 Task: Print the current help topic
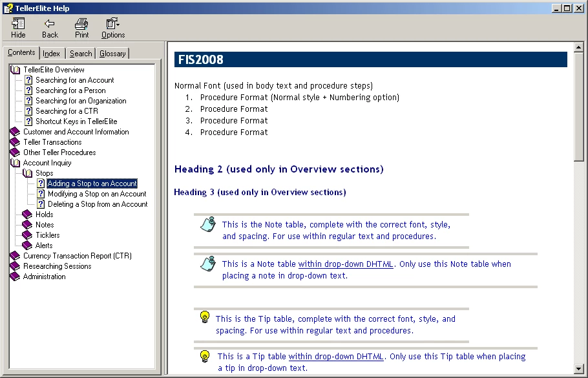pyautogui.click(x=81, y=28)
